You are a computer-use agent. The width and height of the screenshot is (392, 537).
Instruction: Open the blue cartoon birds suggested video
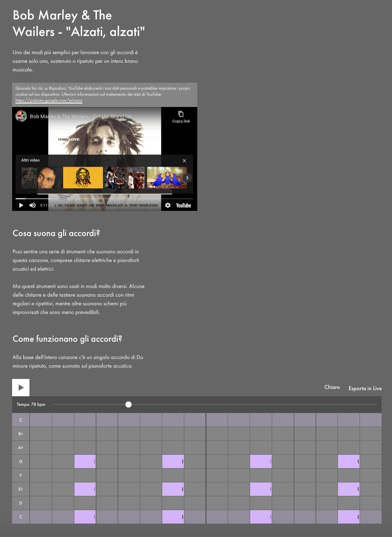click(167, 178)
